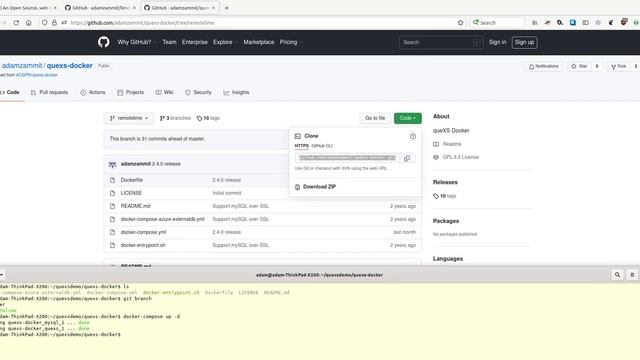Go to browser home page icon
Viewport: 640px width, 360px height.
(29, 23)
